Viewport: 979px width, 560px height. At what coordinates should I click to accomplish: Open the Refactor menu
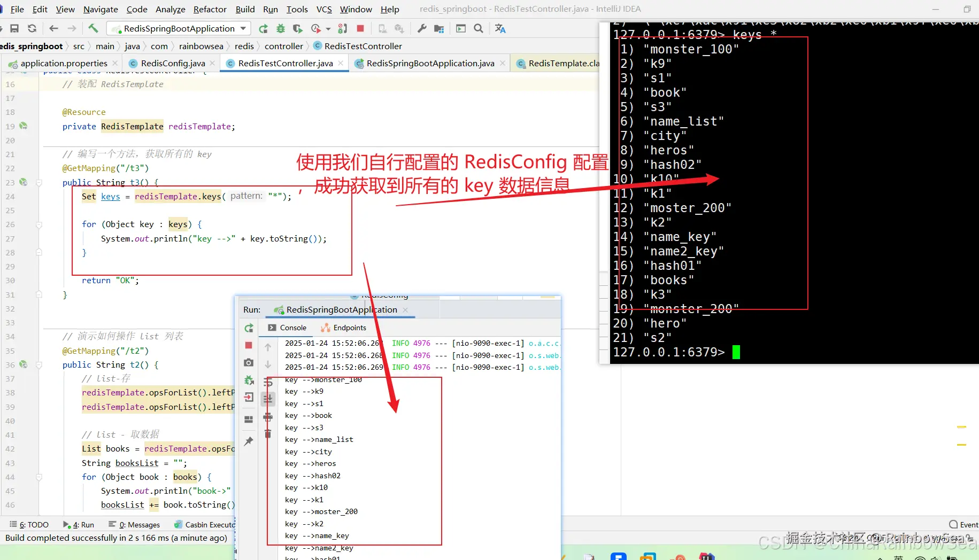tap(210, 9)
